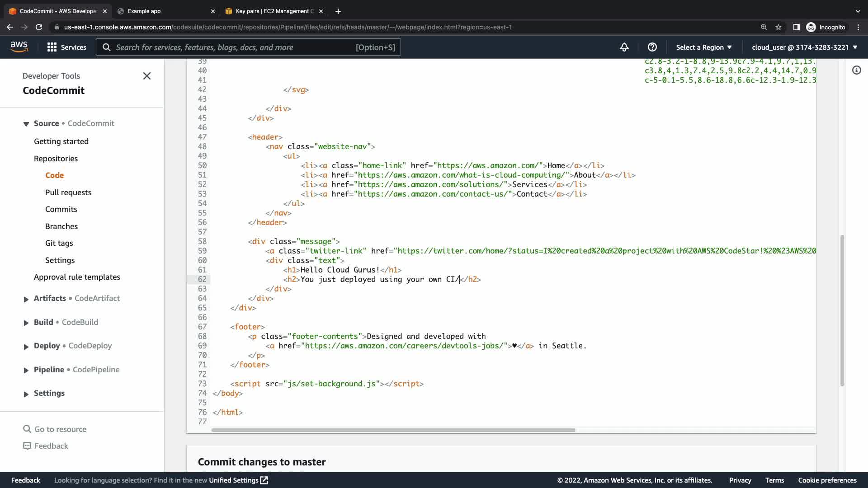Image resolution: width=868 pixels, height=488 pixels.
Task: Open the side panel browser icon
Action: tap(796, 27)
